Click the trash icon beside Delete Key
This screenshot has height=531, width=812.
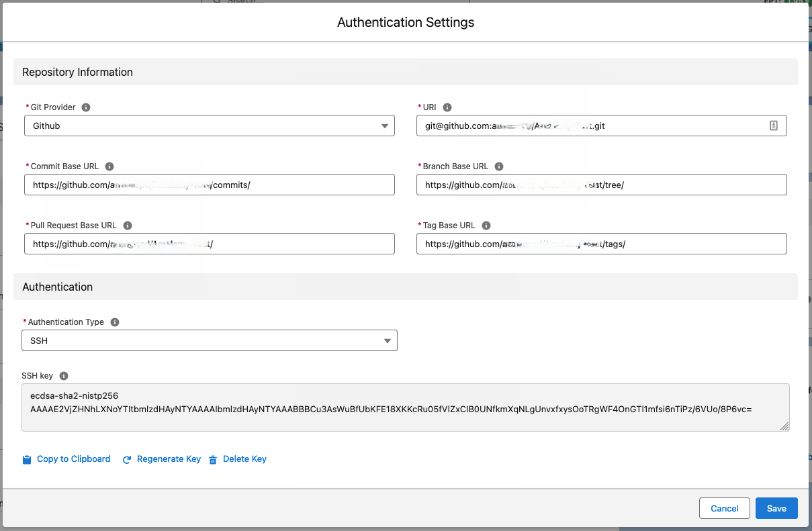[x=213, y=460]
